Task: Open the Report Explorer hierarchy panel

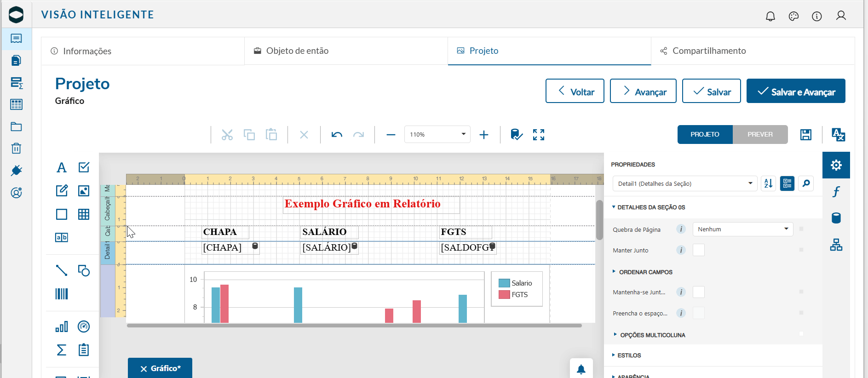Action: pyautogui.click(x=836, y=245)
